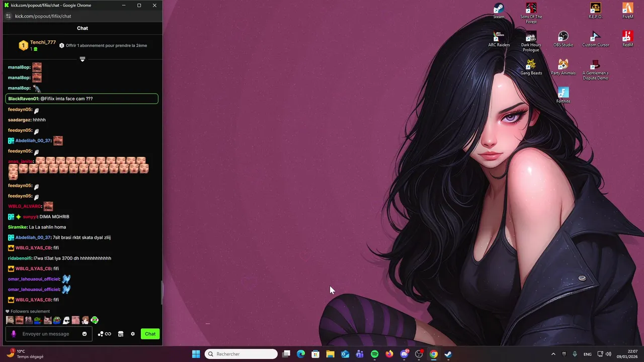Click the kick.com address bar URL
Image resolution: width=644 pixels, height=362 pixels.
[x=43, y=16]
